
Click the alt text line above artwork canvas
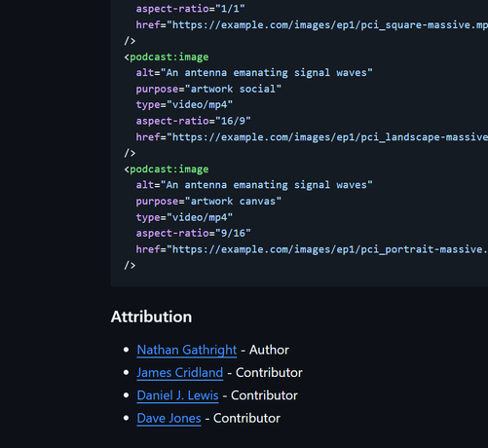pyautogui.click(x=254, y=185)
